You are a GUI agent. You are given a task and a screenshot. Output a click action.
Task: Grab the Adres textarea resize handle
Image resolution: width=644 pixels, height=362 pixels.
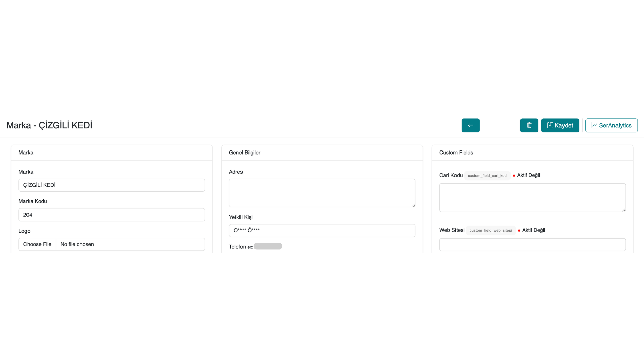coord(413,205)
